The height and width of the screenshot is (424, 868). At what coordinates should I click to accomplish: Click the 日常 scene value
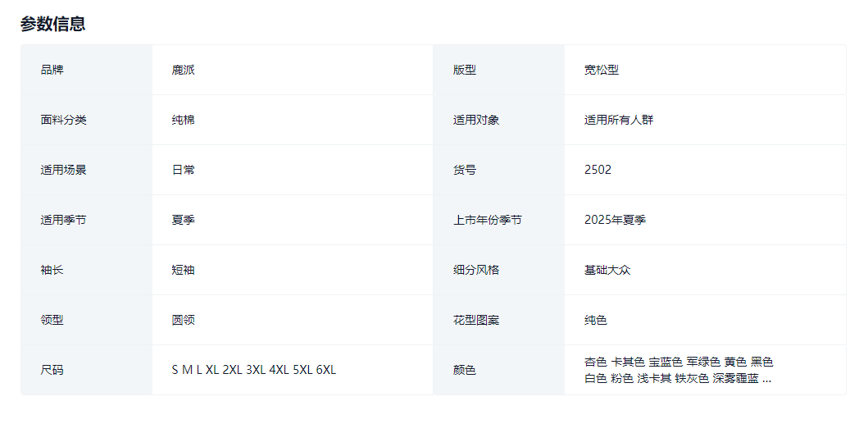183,170
